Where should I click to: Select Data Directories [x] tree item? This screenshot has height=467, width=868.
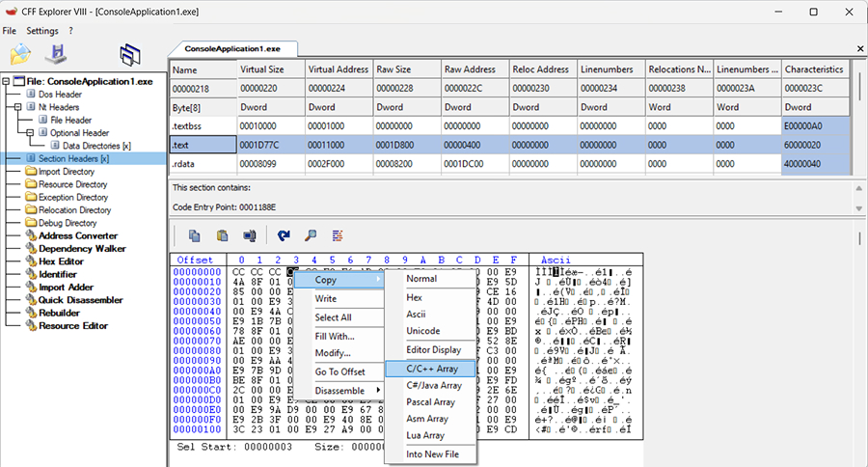96,146
